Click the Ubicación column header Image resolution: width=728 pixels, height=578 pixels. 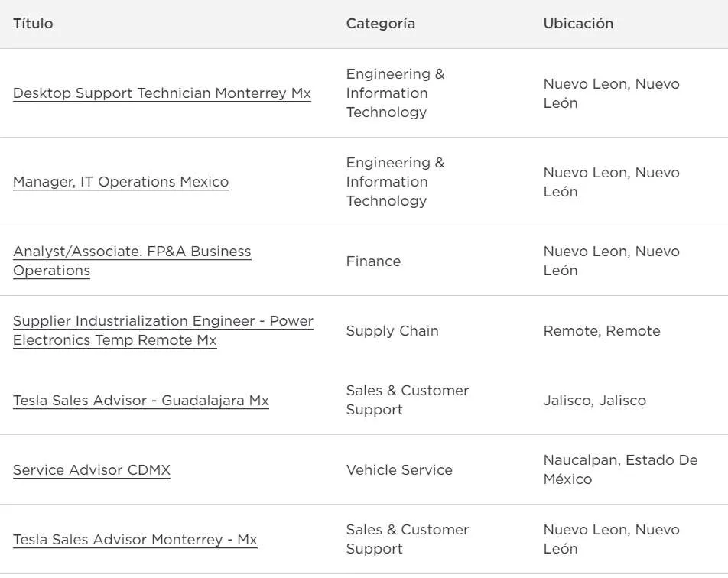click(x=578, y=24)
